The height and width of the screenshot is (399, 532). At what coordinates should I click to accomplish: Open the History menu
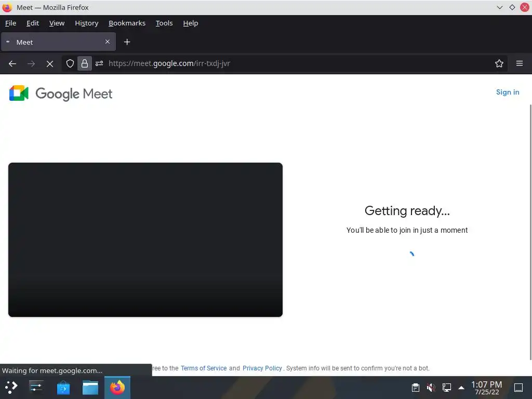87,23
